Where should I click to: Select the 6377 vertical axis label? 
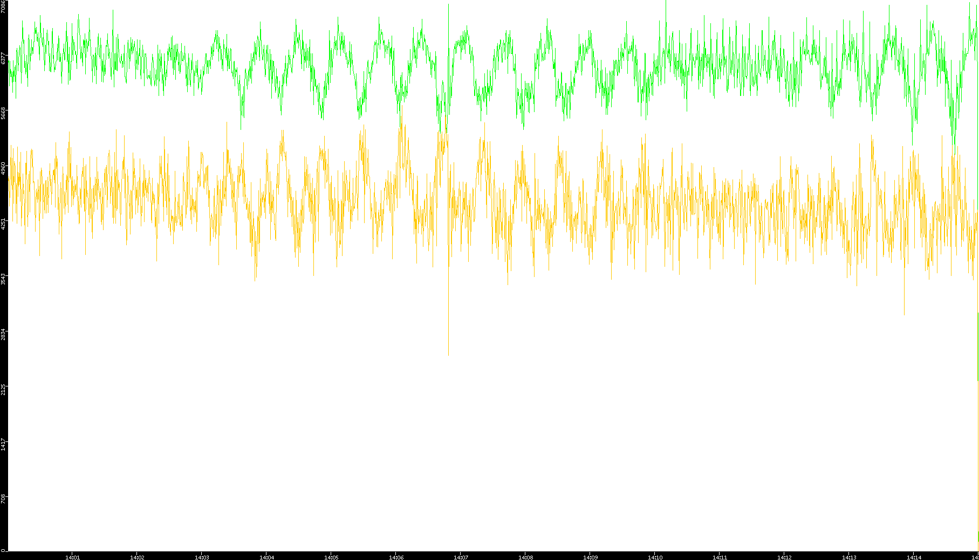pos(3,58)
